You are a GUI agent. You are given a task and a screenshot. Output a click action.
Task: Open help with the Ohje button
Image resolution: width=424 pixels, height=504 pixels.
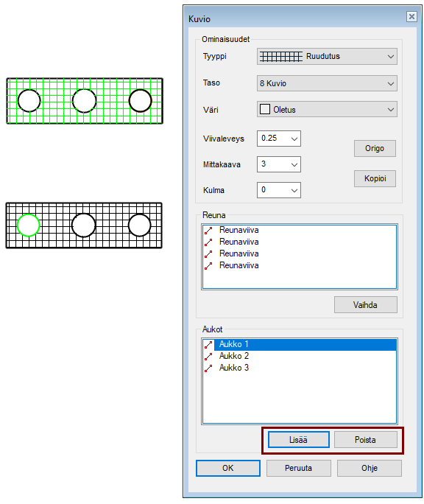(x=369, y=468)
